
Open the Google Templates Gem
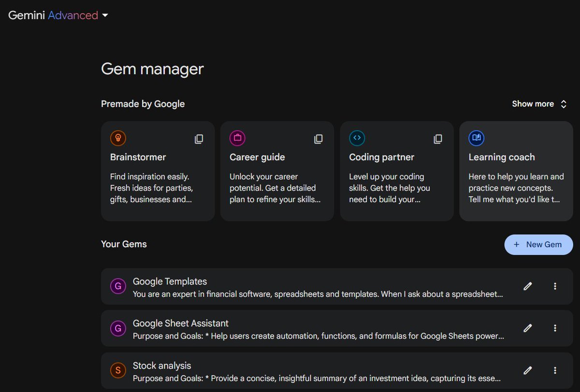(314, 287)
